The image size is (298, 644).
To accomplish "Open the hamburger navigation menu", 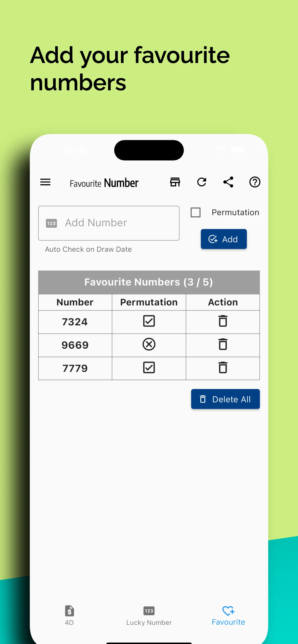I will [45, 182].
